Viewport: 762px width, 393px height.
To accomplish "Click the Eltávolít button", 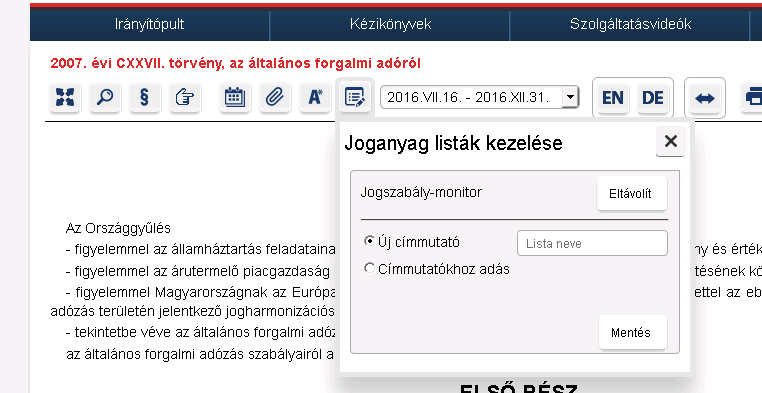I will click(632, 193).
